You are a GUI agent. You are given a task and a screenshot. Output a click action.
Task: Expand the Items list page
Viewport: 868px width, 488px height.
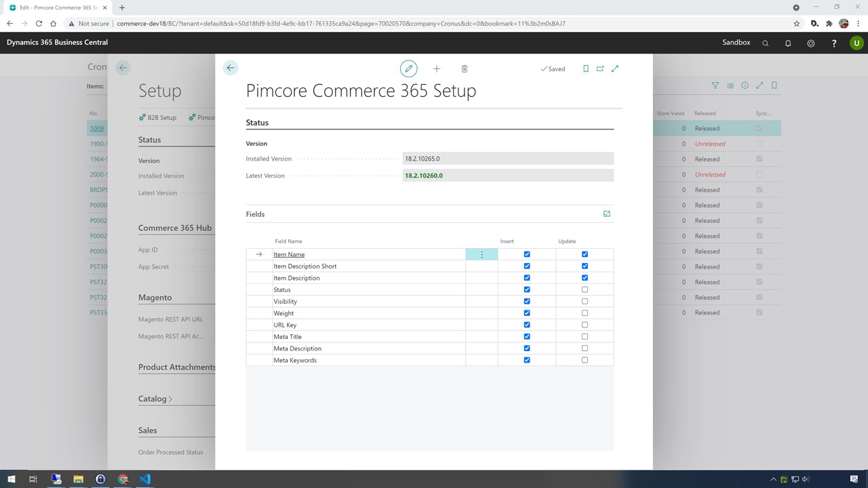coord(759,85)
